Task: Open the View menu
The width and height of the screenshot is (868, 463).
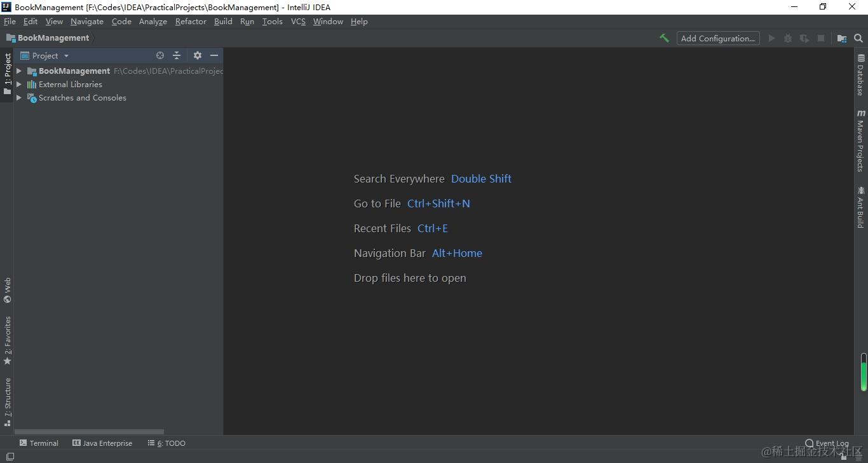Action: coord(54,21)
